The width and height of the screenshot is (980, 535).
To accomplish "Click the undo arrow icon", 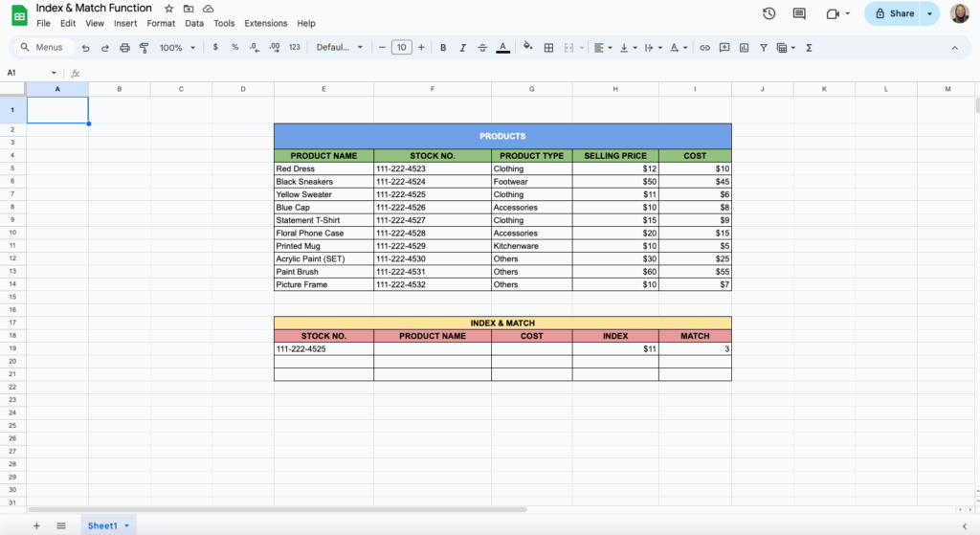I will click(85, 48).
